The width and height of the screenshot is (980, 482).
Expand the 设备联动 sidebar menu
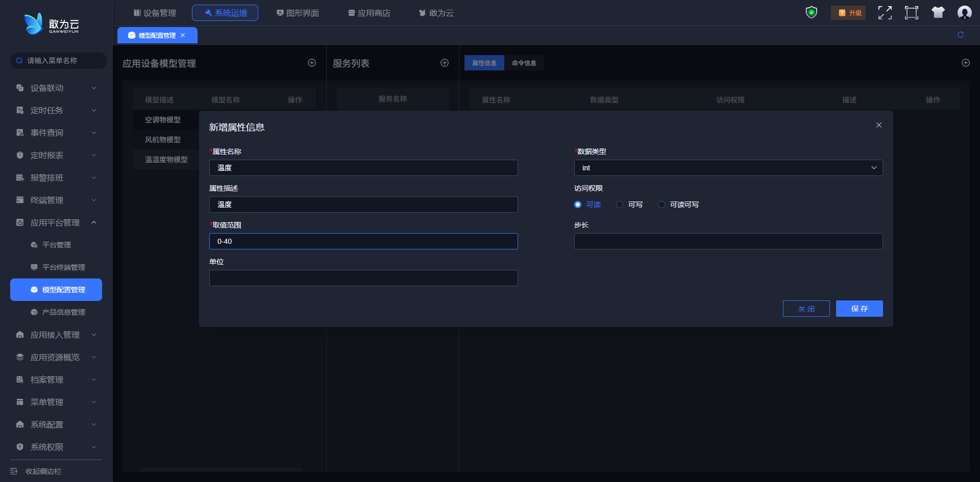pos(55,88)
